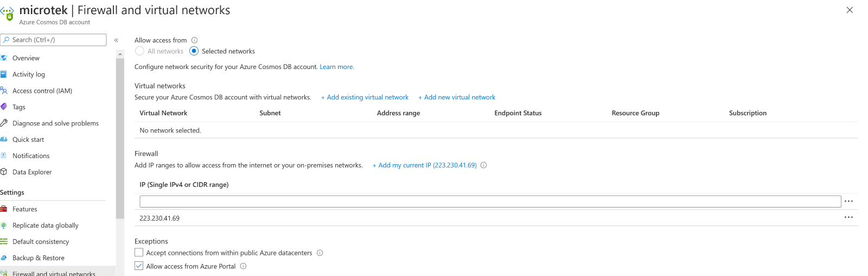Image resolution: width=868 pixels, height=276 pixels.
Task: Click the Tags icon in sidebar
Action: tap(4, 107)
